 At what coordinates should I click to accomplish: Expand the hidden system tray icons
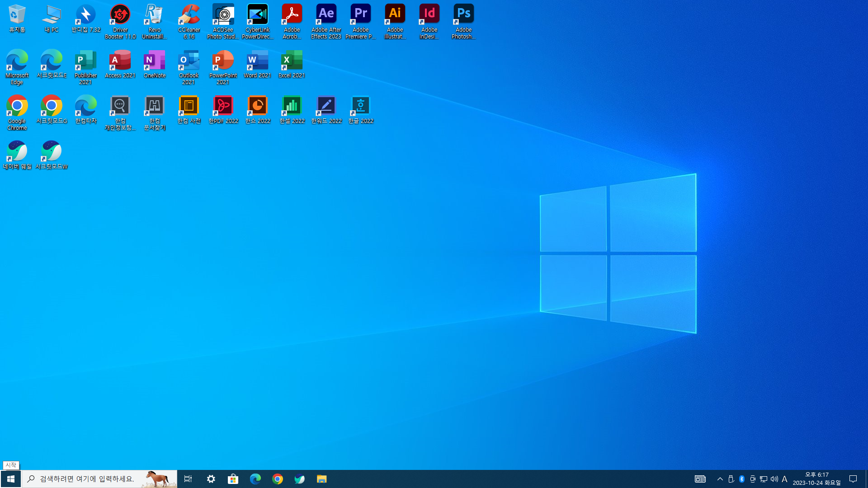click(720, 479)
